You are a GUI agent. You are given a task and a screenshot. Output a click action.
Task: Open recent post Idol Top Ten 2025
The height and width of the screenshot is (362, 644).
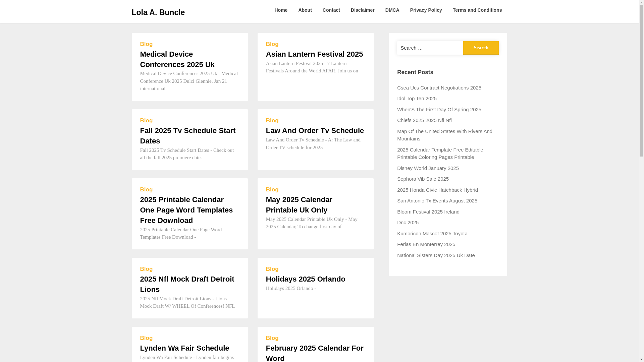click(417, 99)
